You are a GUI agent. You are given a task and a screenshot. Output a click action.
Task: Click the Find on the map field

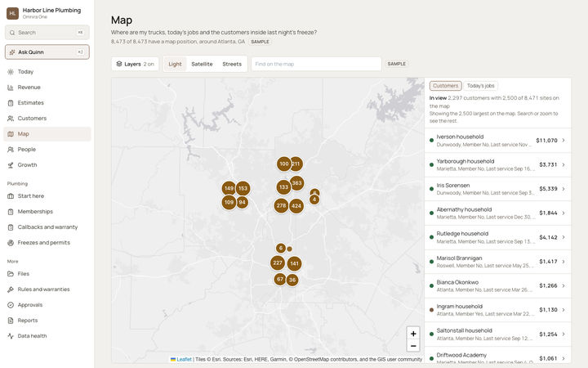pos(317,64)
